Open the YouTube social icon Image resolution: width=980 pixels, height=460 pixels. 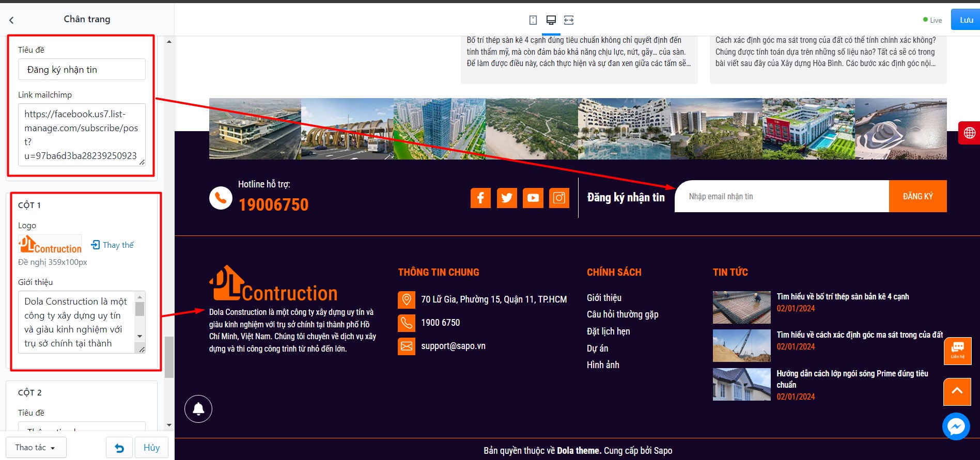(533, 198)
